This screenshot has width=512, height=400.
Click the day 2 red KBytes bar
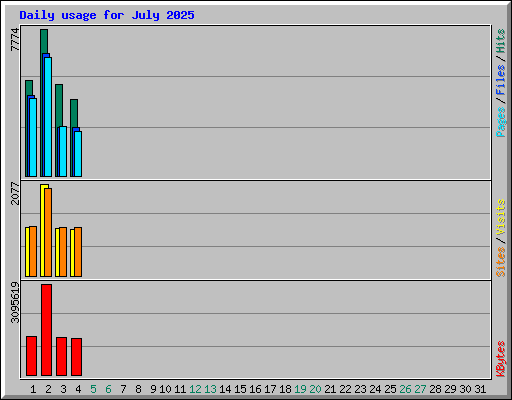point(46,330)
